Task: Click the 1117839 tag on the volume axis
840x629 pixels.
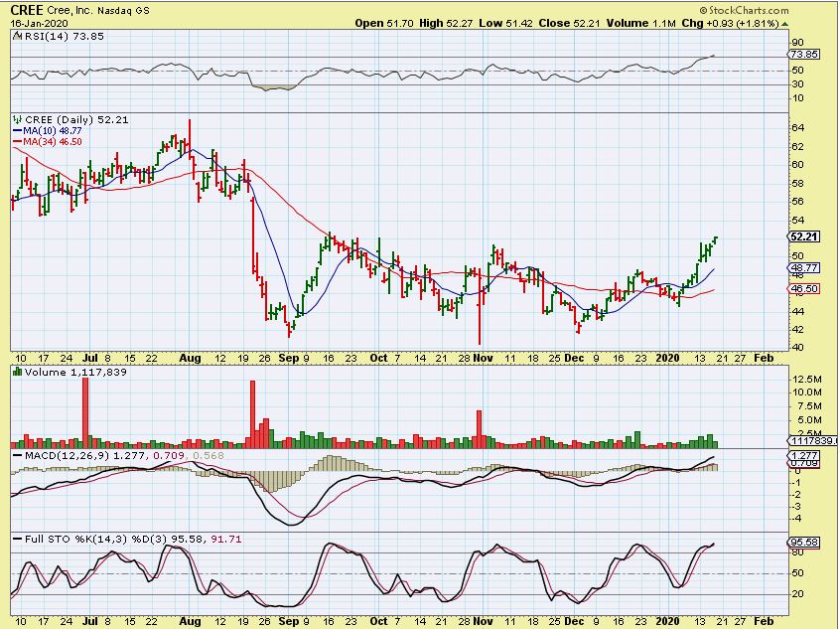Action: (813, 440)
